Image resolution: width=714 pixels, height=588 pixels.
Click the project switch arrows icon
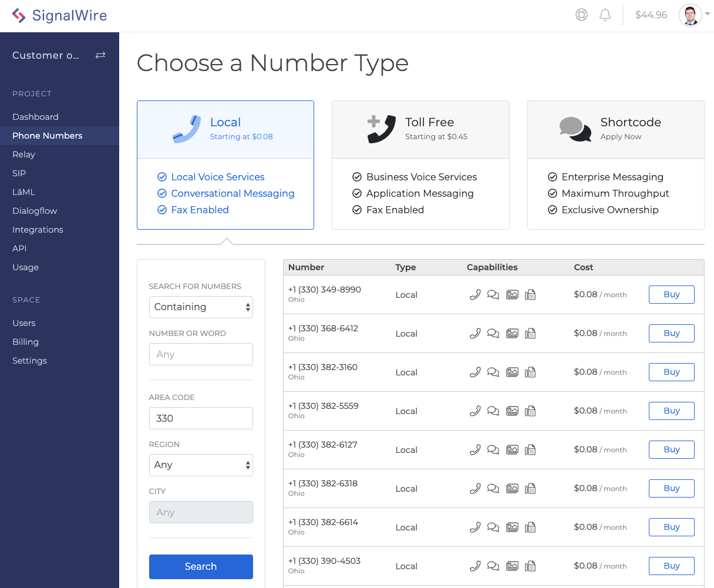100,55
